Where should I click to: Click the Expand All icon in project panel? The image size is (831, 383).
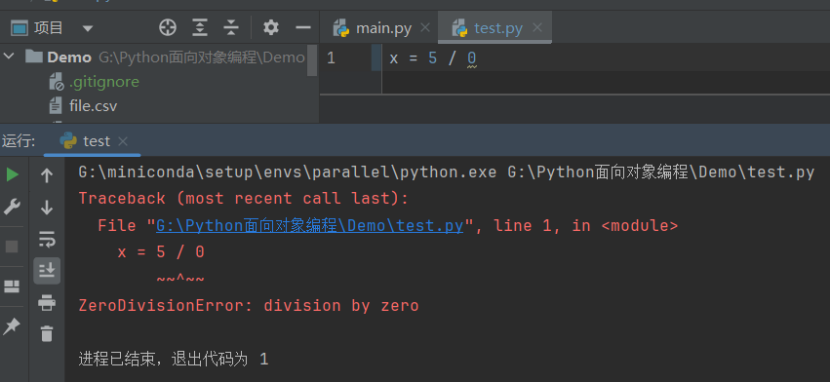[x=200, y=28]
